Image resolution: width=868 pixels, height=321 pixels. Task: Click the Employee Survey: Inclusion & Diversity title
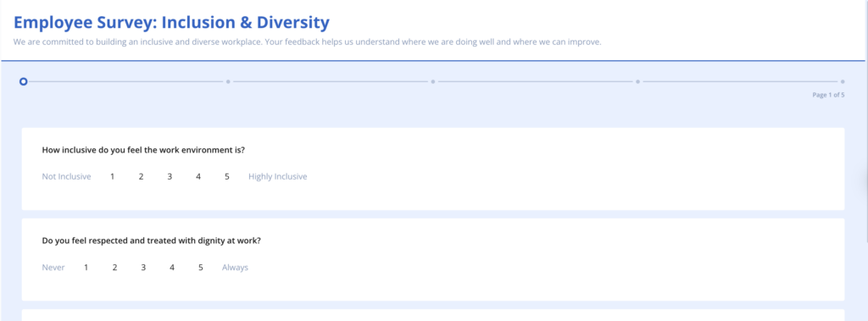pos(171,23)
